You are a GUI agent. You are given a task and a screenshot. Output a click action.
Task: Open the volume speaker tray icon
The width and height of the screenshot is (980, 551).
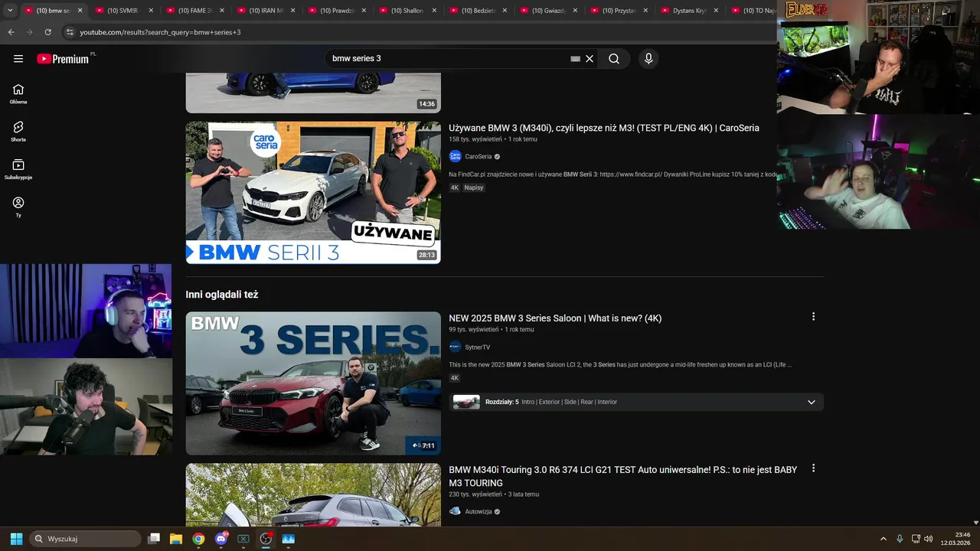coord(929,539)
